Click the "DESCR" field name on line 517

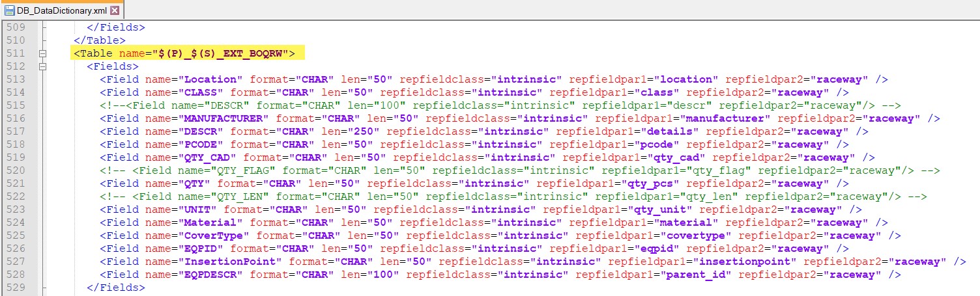pos(201,131)
